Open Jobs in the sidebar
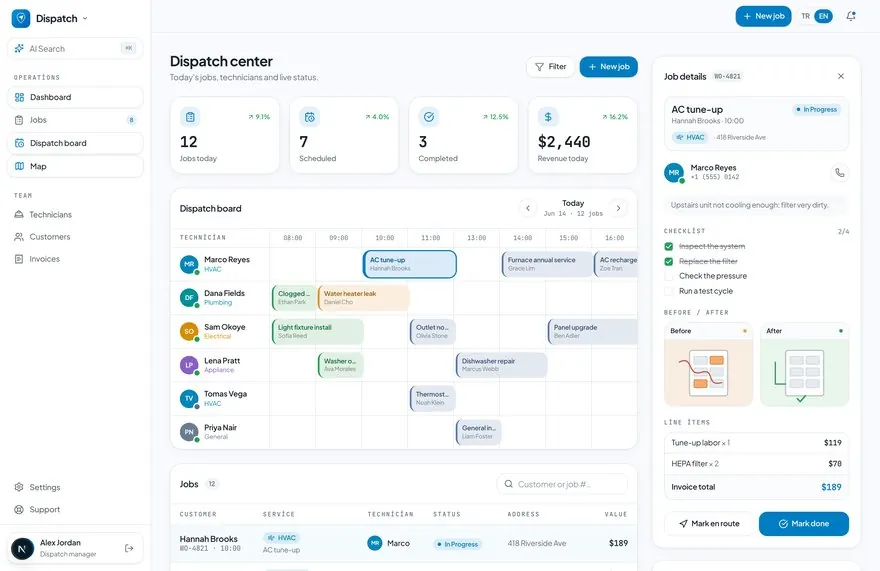This screenshot has height=571, width=880. [75, 120]
